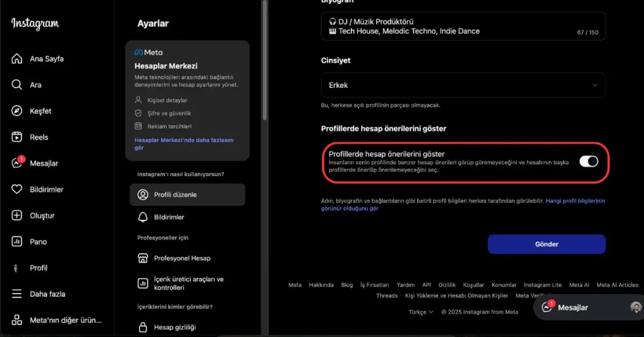Open Hesaplar Merkezi'nde daha fazlasını gör link
This screenshot has height=337, width=644.
point(184,144)
